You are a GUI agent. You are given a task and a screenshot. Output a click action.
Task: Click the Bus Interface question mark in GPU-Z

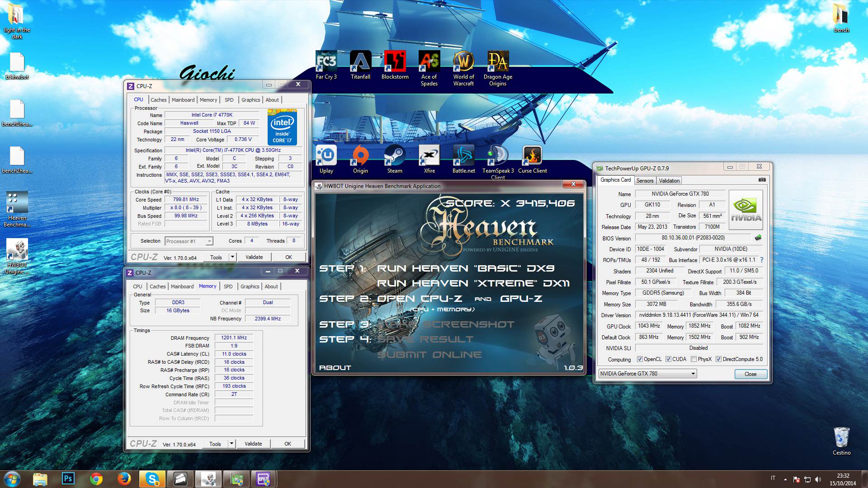(762, 260)
